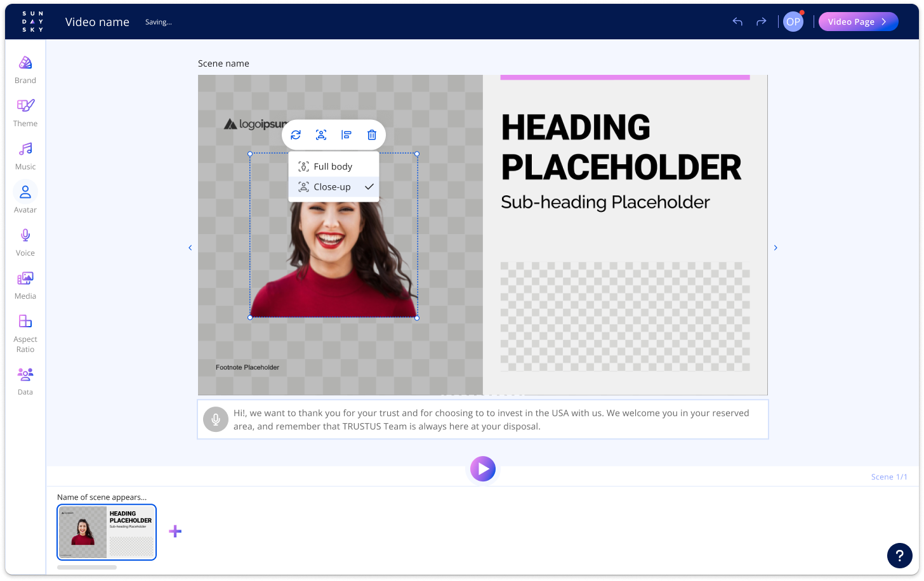Add a new scene with the plus

click(x=175, y=532)
